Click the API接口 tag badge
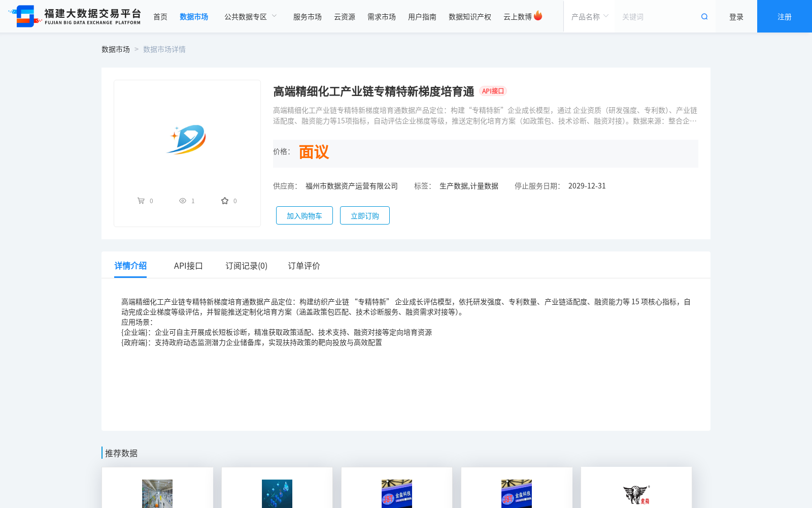Viewport: 812px width, 508px height. pos(493,91)
